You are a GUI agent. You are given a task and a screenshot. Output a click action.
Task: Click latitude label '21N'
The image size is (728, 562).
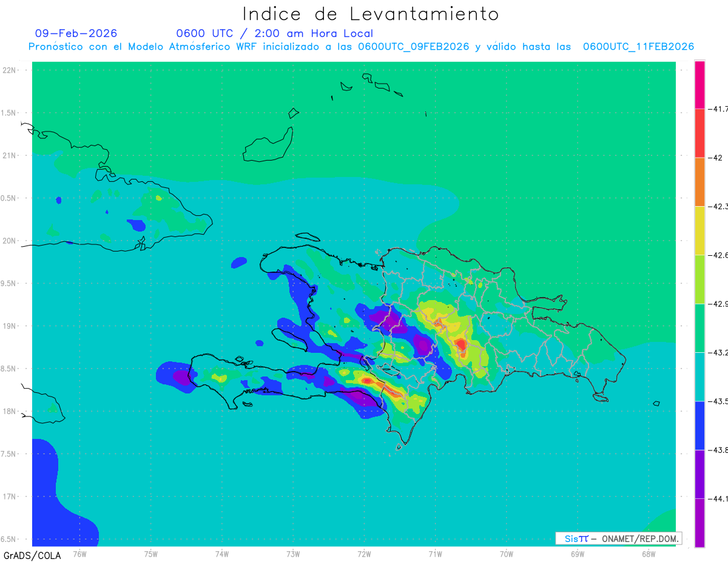[10, 155]
